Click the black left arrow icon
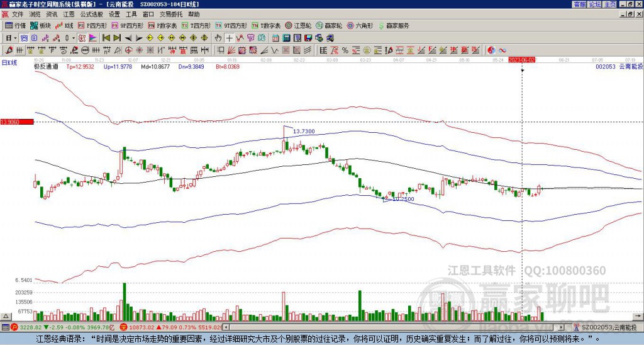Viewport: 644px width, 345px height. pyautogui.click(x=128, y=38)
